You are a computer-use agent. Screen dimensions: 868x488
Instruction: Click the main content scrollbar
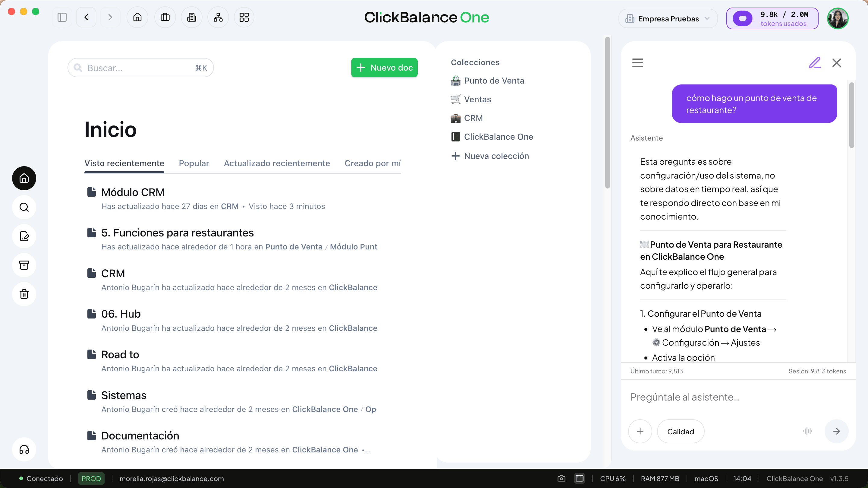click(x=608, y=112)
